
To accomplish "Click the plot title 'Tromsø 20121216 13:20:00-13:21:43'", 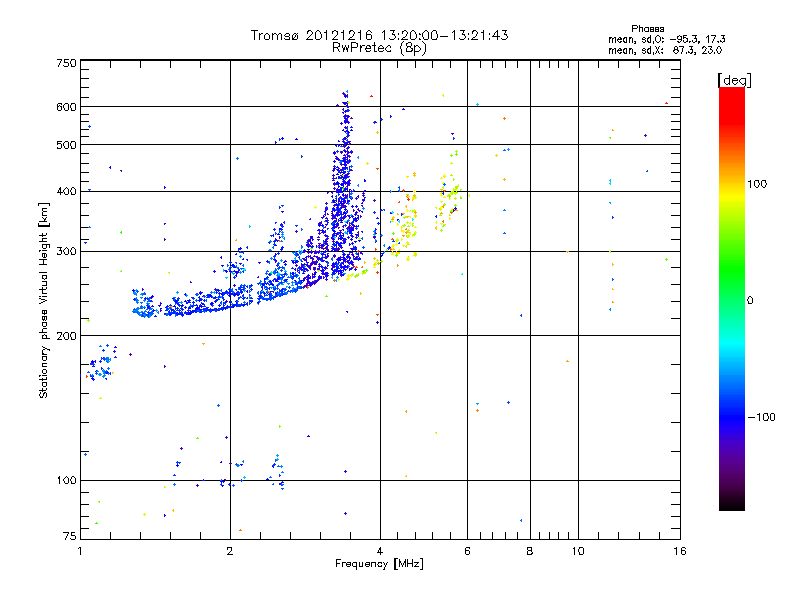I will (379, 35).
